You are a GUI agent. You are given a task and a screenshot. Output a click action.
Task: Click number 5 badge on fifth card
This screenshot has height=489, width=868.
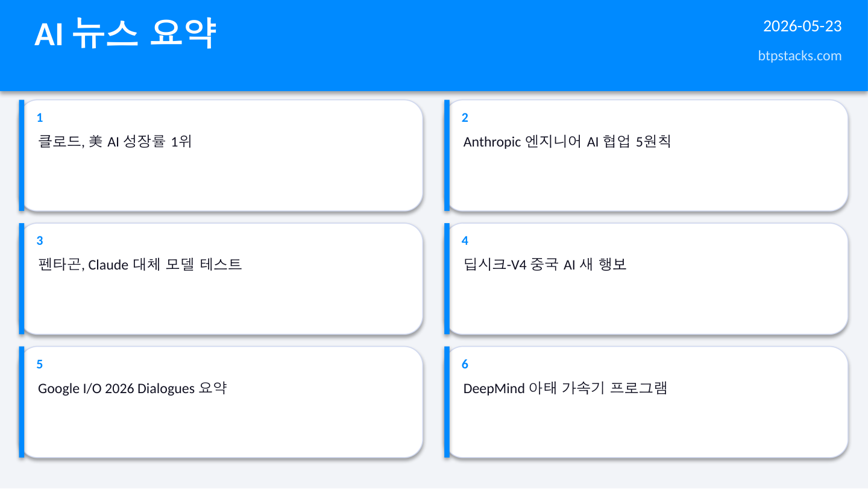click(x=40, y=364)
